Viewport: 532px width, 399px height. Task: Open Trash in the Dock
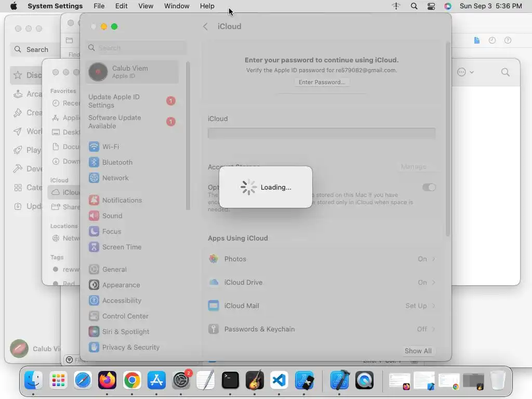coord(498,380)
